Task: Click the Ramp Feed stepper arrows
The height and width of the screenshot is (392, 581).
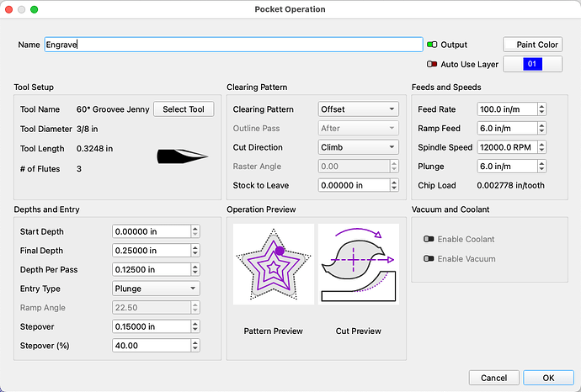Action: click(541, 129)
